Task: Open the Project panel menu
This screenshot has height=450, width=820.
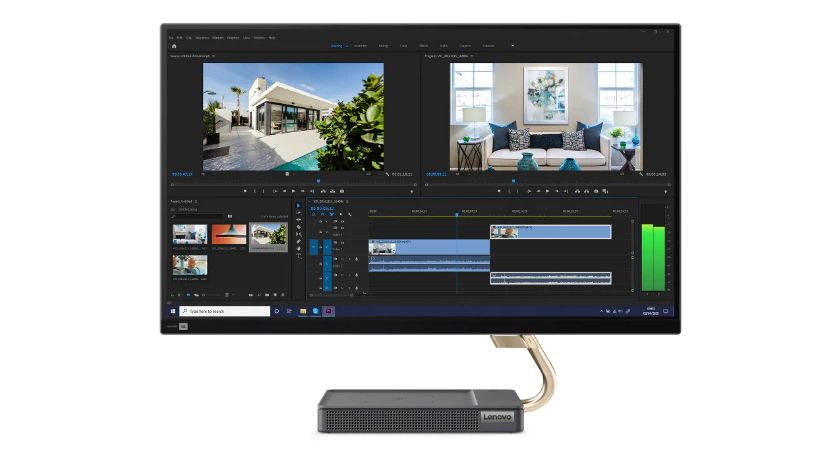Action: pyautogui.click(x=196, y=202)
